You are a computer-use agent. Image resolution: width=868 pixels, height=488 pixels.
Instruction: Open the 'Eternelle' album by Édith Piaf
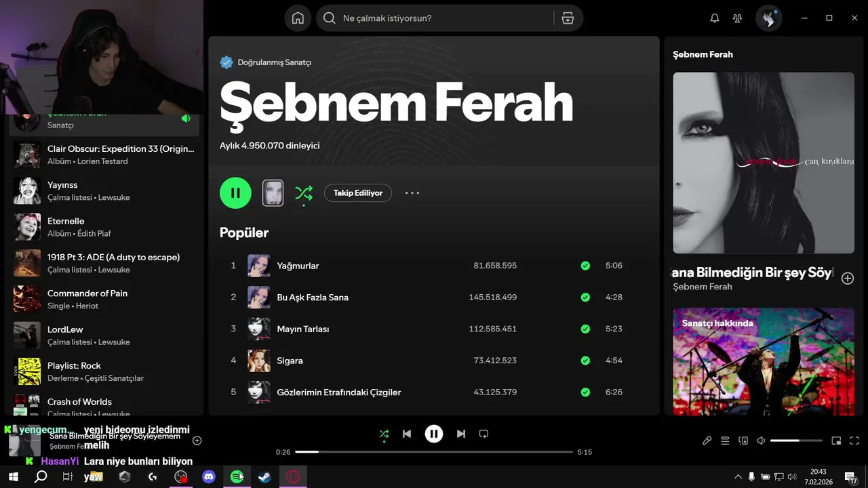coord(104,227)
